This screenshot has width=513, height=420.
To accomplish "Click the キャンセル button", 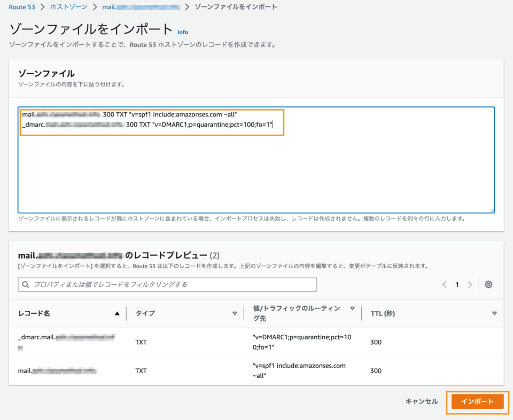I will [421, 402].
